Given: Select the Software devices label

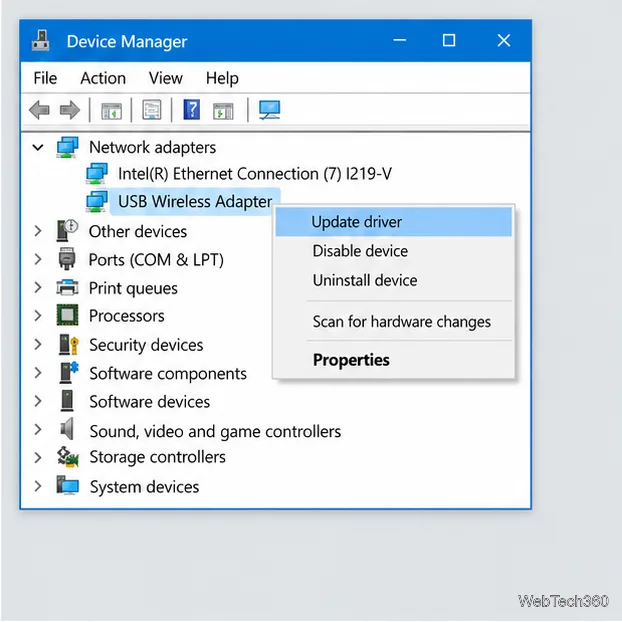Looking at the screenshot, I should 150,401.
